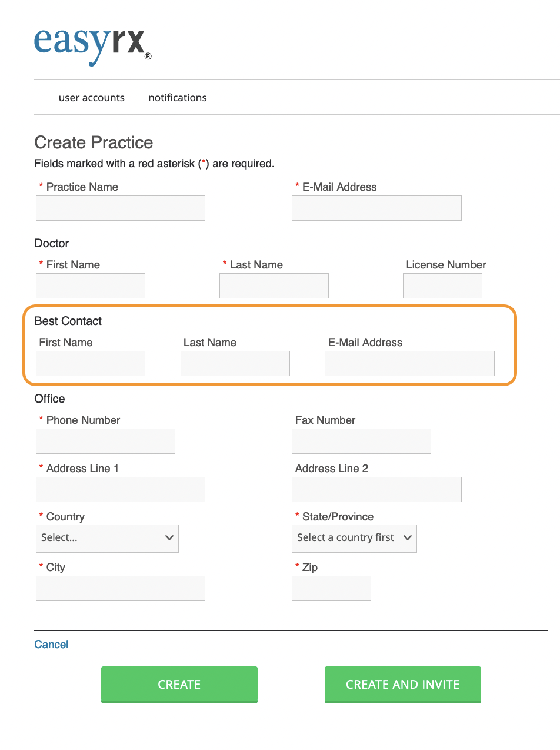Screen dimensions: 560x750
Task: Click the Zip input field
Action: pos(331,589)
